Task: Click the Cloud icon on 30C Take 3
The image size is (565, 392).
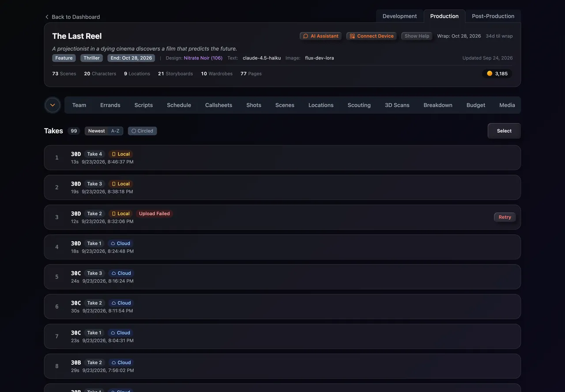Action: (114, 273)
